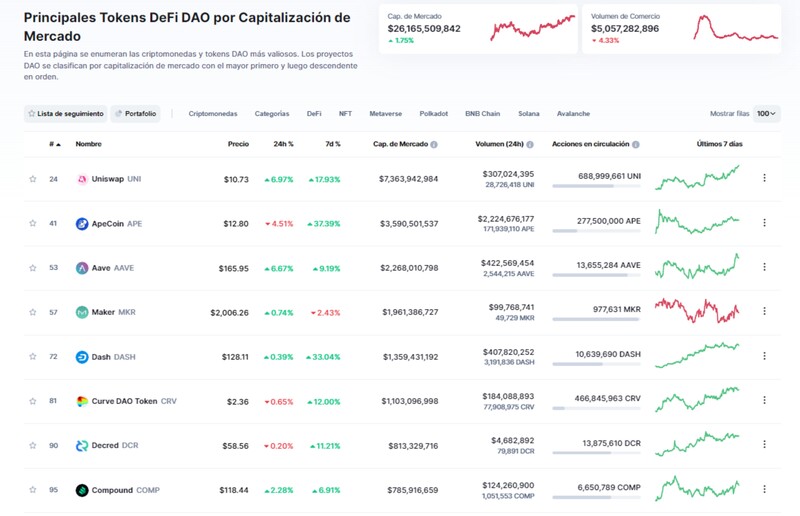The width and height of the screenshot is (800, 516).
Task: Click the Nombre column header
Action: pyautogui.click(x=88, y=144)
